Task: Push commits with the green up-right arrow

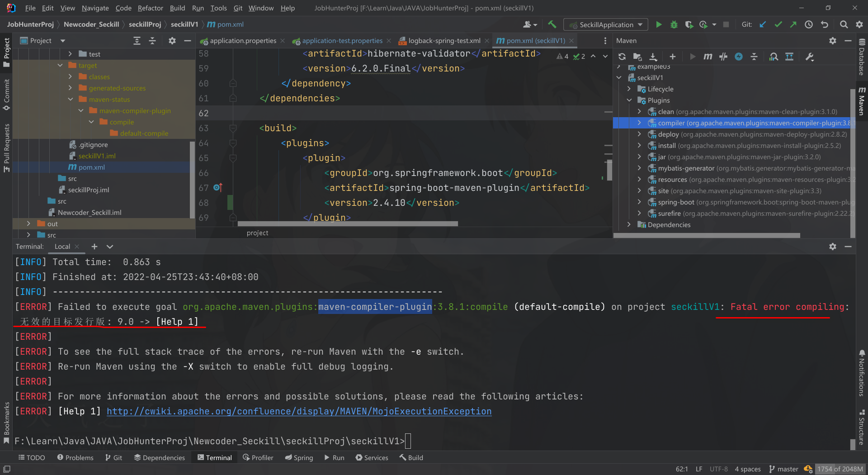Action: pos(793,24)
